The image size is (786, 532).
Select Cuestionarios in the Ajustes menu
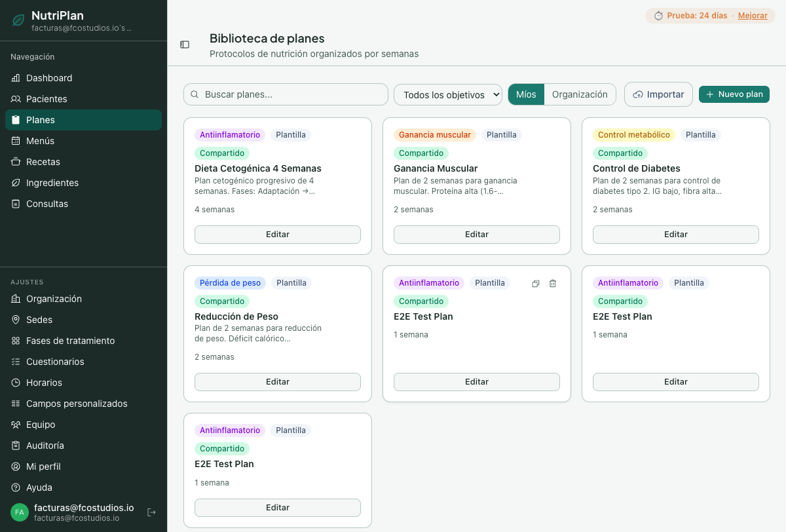tap(55, 362)
